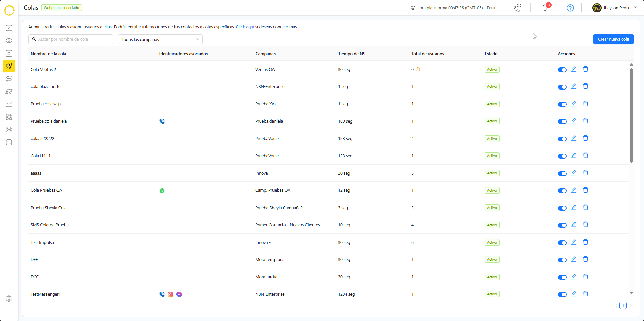644x321 pixels.
Task: Open settings gear in sidebar
Action: [9, 299]
